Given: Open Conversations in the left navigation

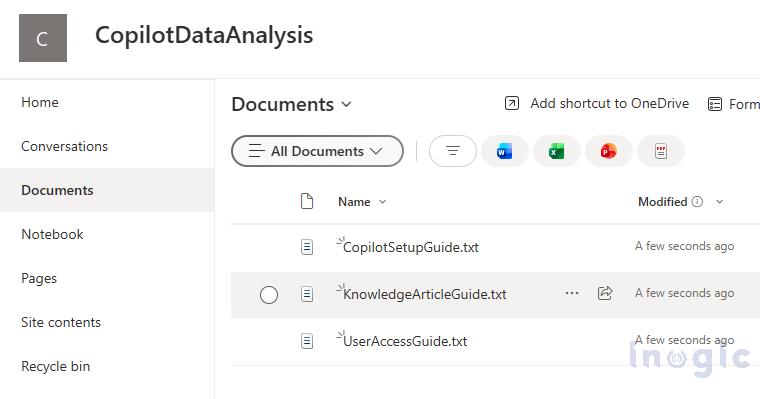Looking at the screenshot, I should coord(64,146).
